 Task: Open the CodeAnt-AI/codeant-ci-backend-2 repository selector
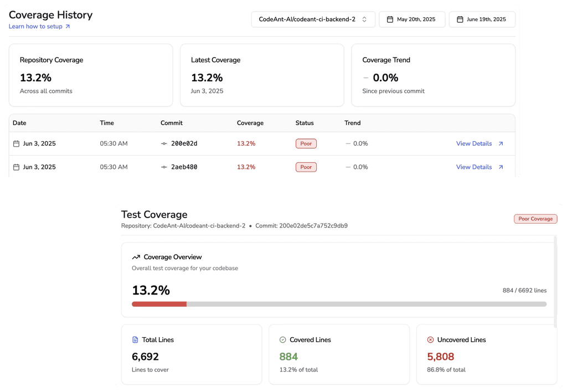coord(313,19)
